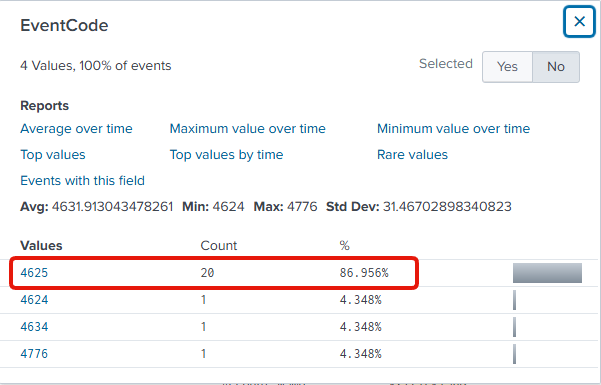
Task: Click '4 Values, 100% of events' summary
Action: (x=96, y=66)
